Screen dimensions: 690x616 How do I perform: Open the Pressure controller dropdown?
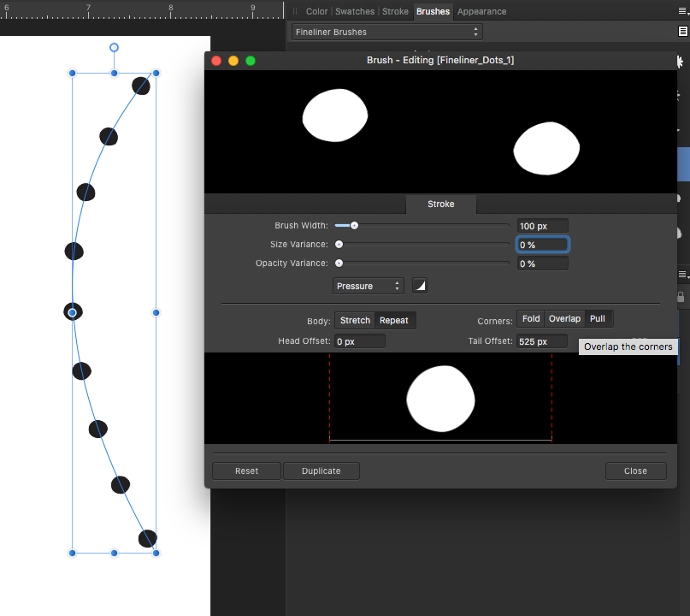368,285
